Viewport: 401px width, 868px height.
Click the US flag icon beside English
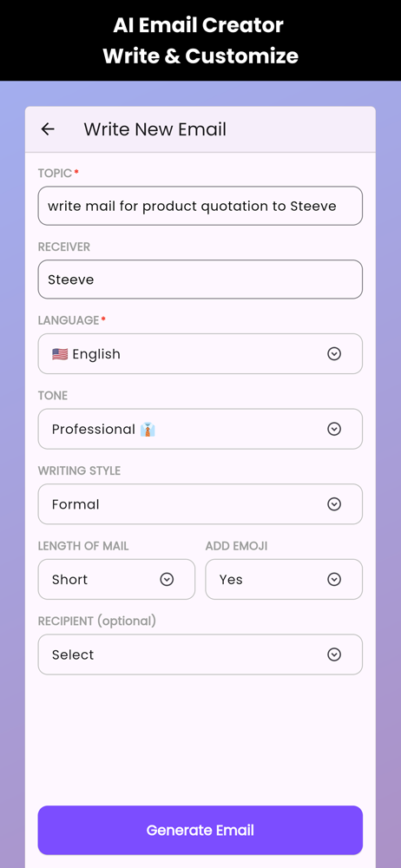60,354
